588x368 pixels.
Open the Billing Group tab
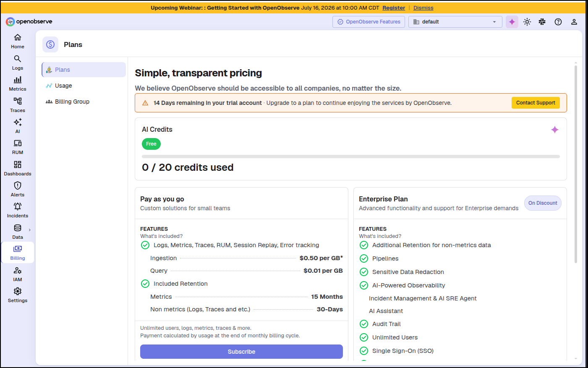tap(84, 102)
